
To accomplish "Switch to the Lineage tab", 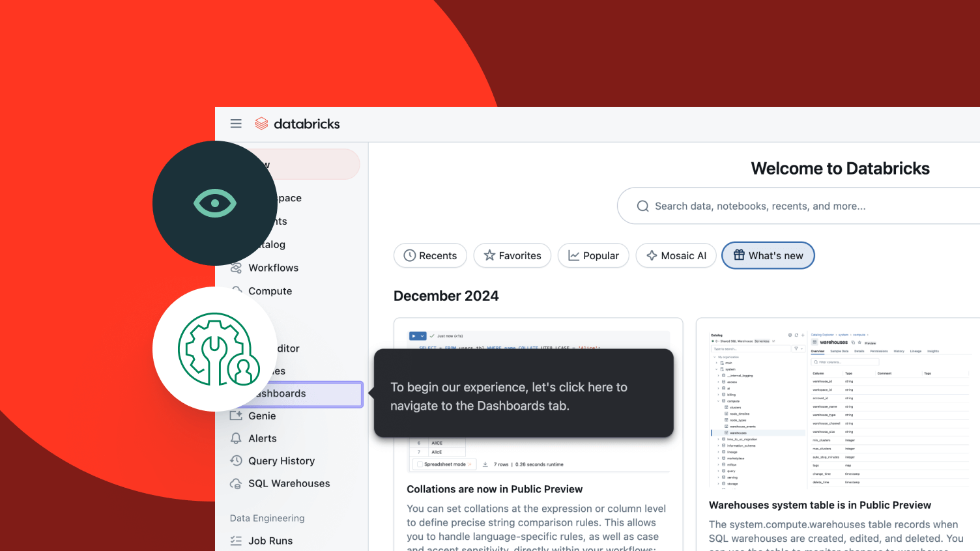I will point(915,351).
